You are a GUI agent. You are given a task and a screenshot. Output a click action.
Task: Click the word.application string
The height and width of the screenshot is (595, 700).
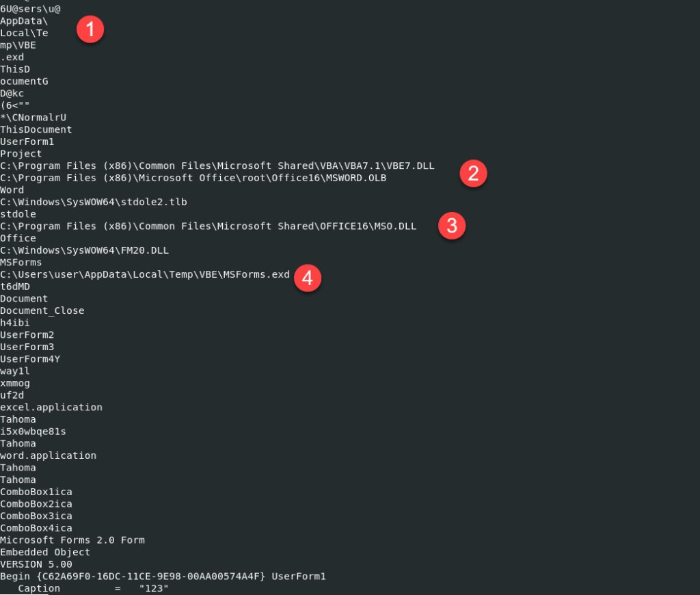(x=49, y=455)
